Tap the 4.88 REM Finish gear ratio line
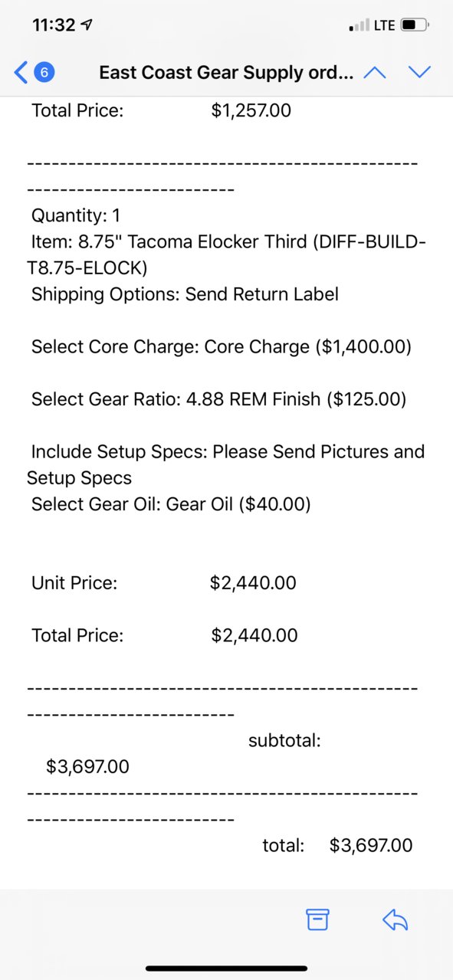 218,399
